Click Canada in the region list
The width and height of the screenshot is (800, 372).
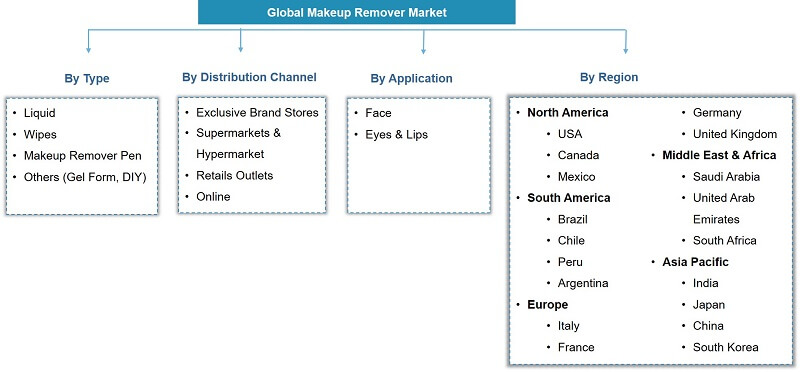tap(578, 155)
